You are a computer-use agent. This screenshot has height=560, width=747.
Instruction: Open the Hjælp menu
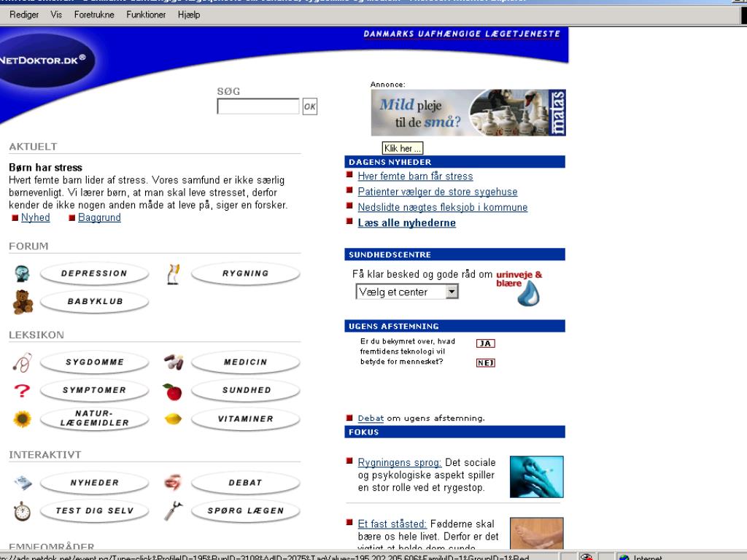[189, 15]
